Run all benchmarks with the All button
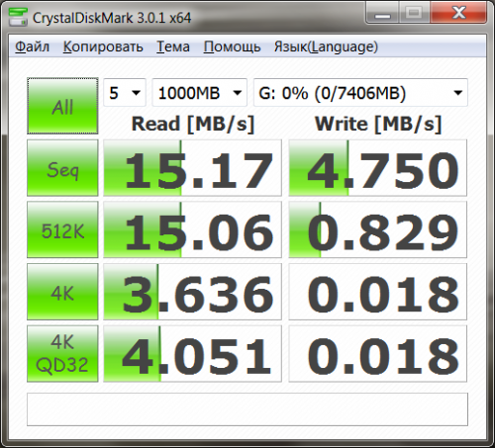 tap(62, 106)
